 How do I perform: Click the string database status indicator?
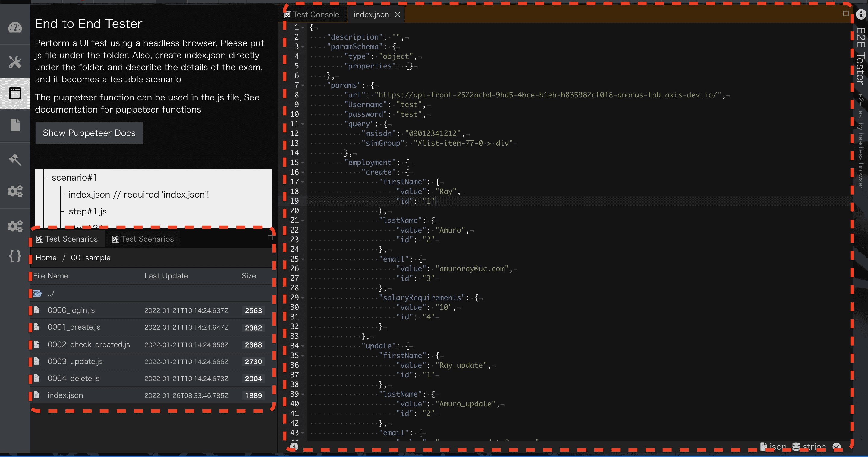click(809, 446)
